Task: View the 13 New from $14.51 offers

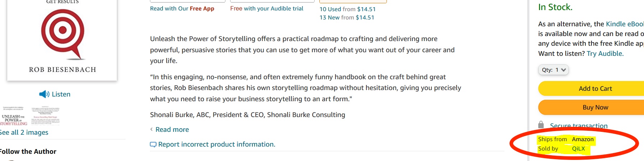Action: (x=347, y=18)
